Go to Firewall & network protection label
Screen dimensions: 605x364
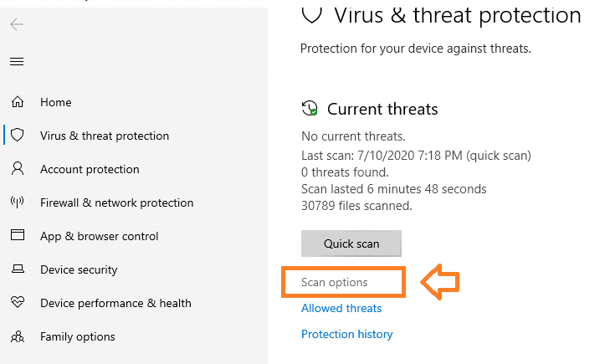click(116, 203)
